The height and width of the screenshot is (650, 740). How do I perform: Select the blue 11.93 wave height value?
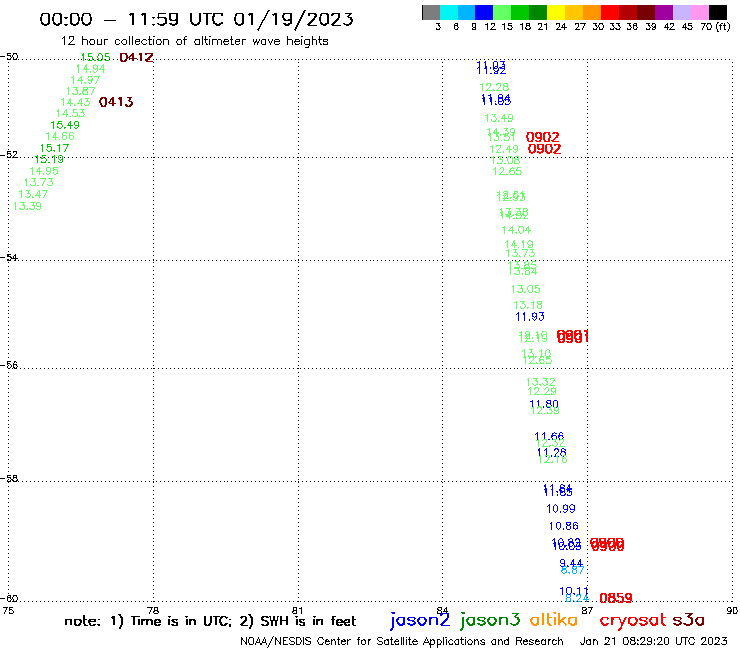click(x=530, y=317)
